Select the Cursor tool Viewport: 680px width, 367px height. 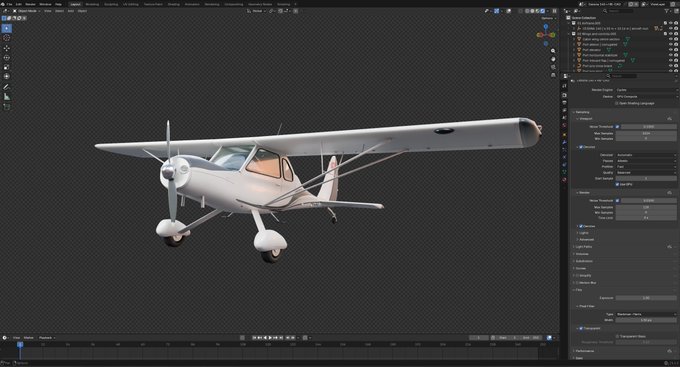tap(7, 38)
